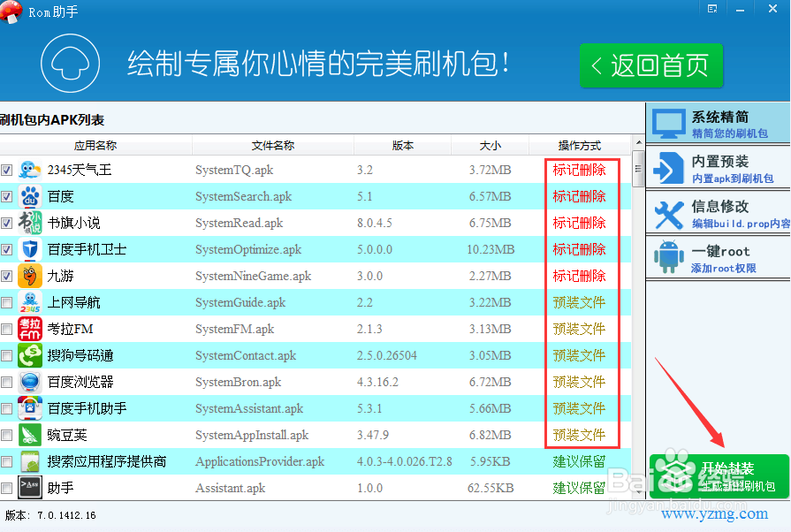This screenshot has width=791, height=532.
Task: Click 建议保留 for 搜索应用程序提供商
Action: pos(579,461)
